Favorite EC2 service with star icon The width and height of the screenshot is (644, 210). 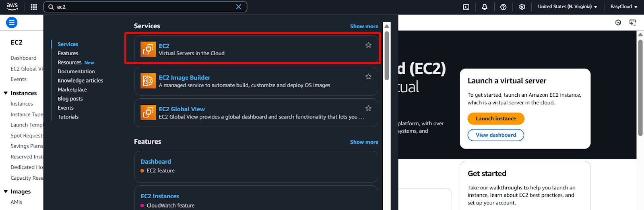point(368,45)
